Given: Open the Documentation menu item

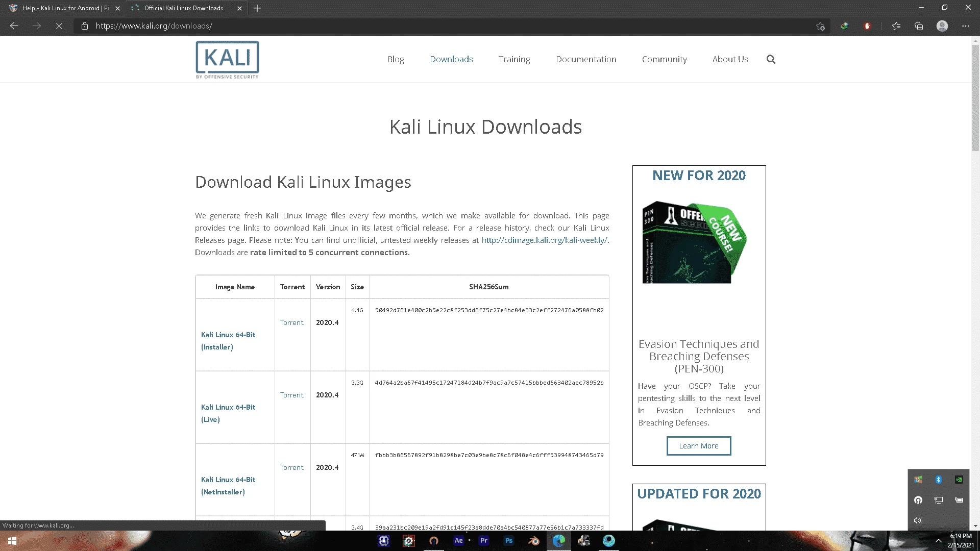Looking at the screenshot, I should click(586, 59).
